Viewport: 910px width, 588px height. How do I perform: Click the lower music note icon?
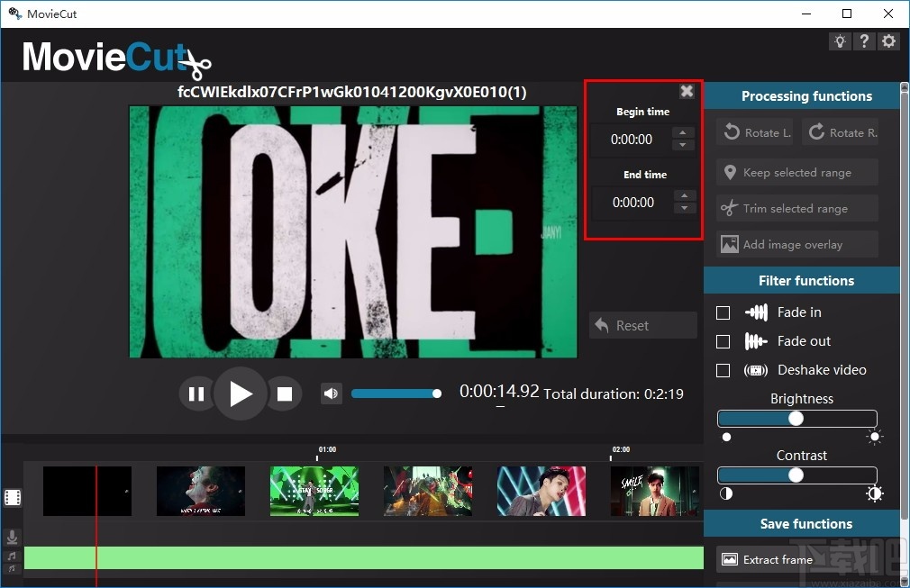[12, 569]
